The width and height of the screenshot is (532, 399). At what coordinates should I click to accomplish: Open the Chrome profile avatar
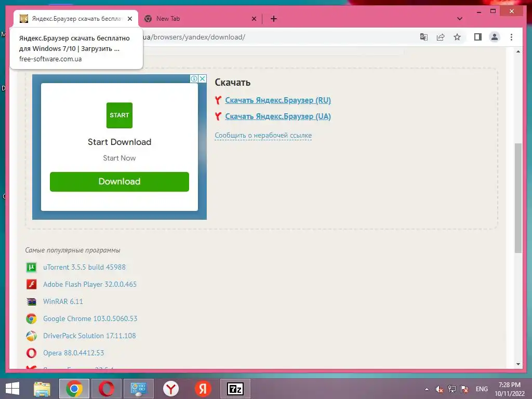click(x=495, y=37)
